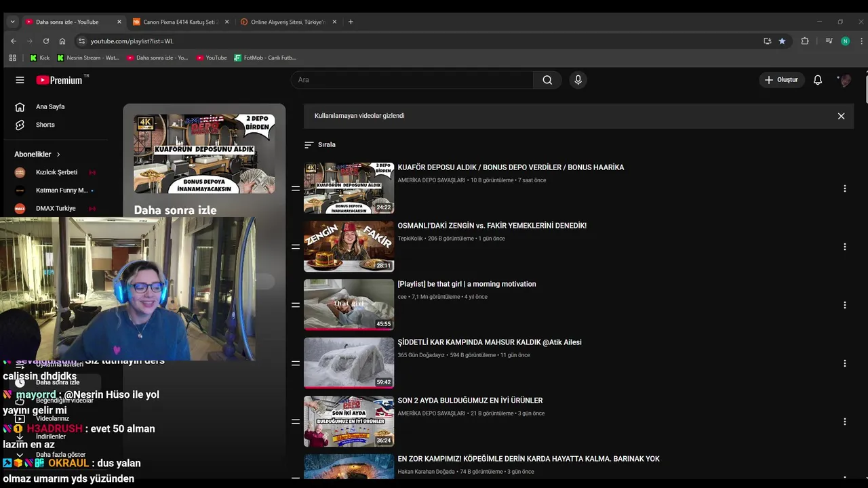
Task: Close the Canon Pixma E414 tab
Action: [226, 22]
